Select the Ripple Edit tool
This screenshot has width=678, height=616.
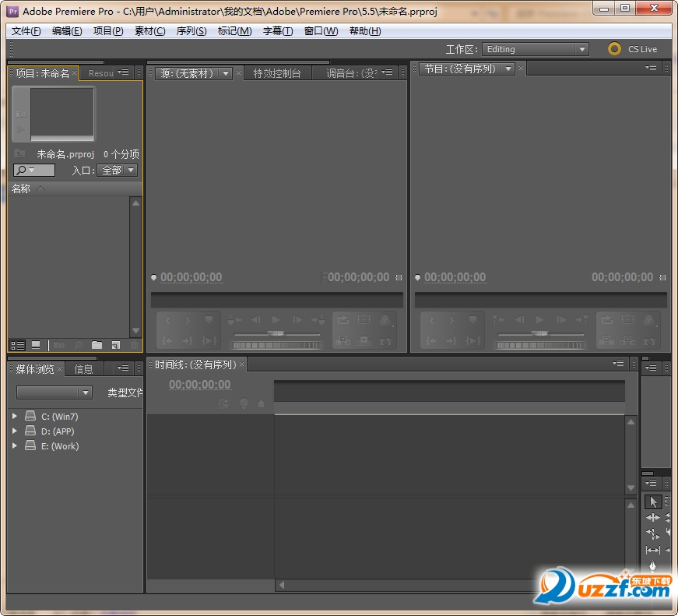653,517
